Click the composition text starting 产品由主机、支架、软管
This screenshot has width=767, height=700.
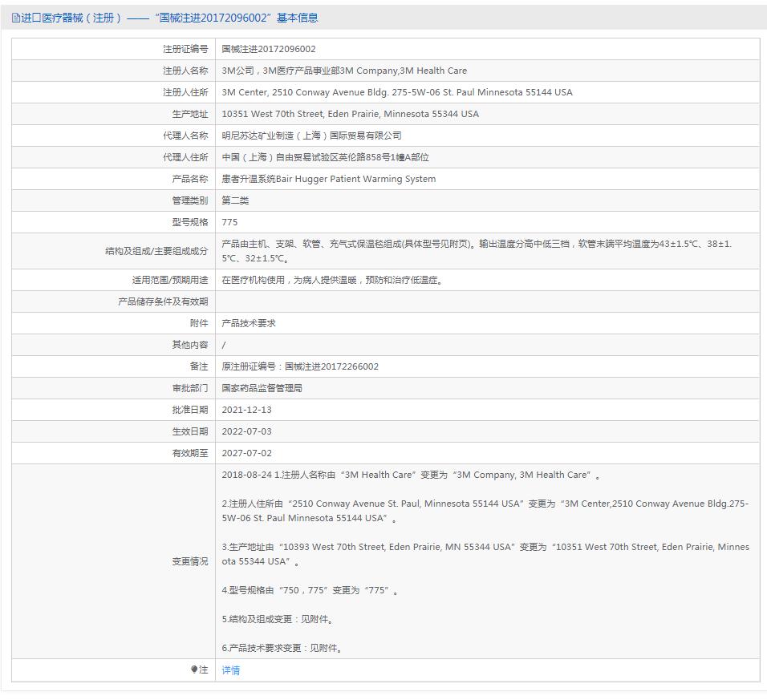click(x=477, y=251)
